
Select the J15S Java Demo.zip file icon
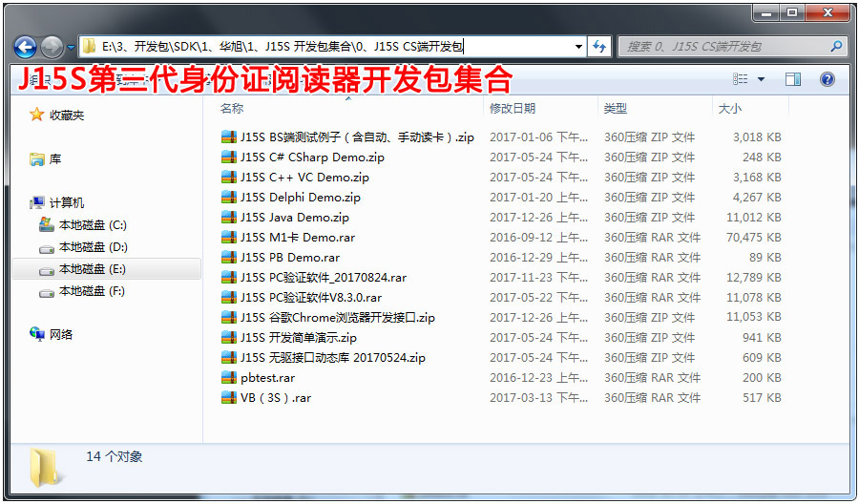[228, 218]
